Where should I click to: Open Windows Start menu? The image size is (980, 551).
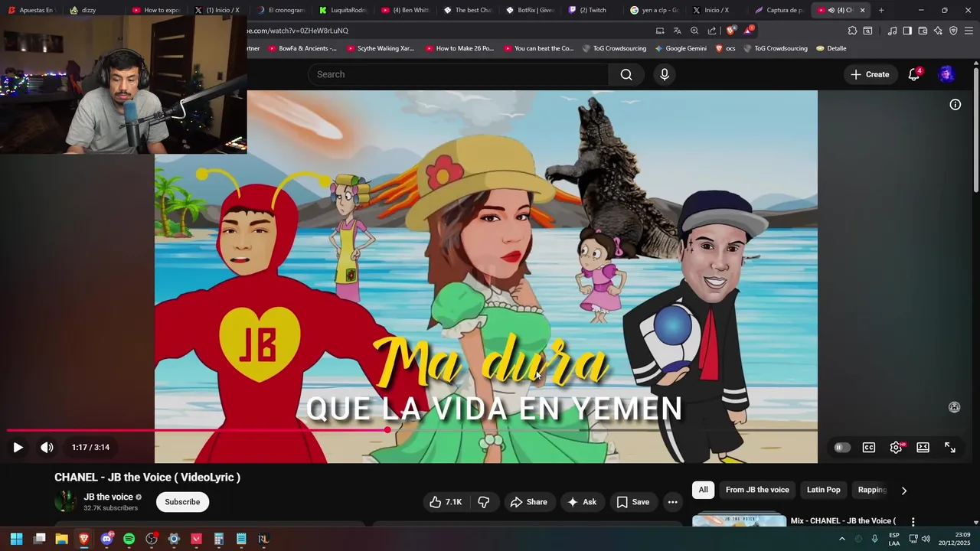pyautogui.click(x=16, y=539)
